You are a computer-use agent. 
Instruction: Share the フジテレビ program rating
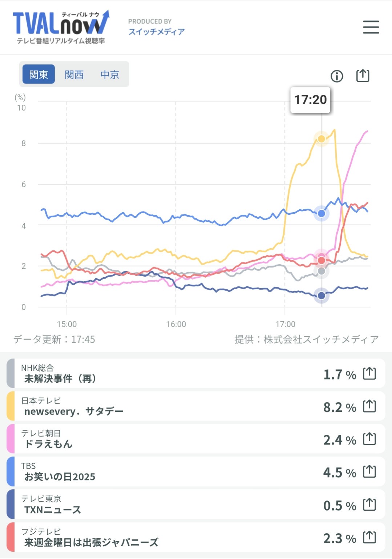(369, 537)
